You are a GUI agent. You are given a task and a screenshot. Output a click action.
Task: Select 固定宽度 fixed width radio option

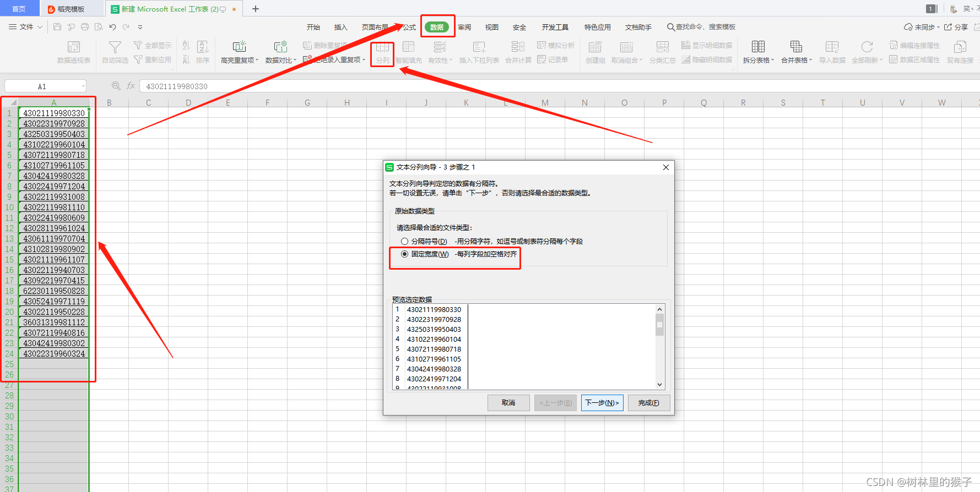(x=405, y=254)
